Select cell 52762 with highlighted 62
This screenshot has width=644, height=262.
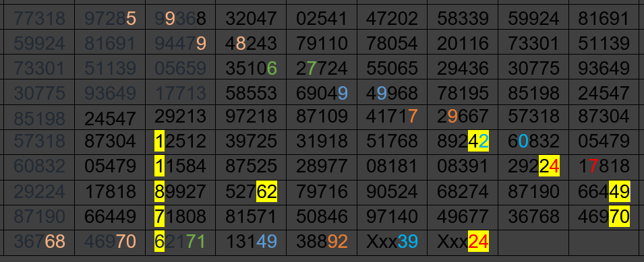pyautogui.click(x=251, y=193)
